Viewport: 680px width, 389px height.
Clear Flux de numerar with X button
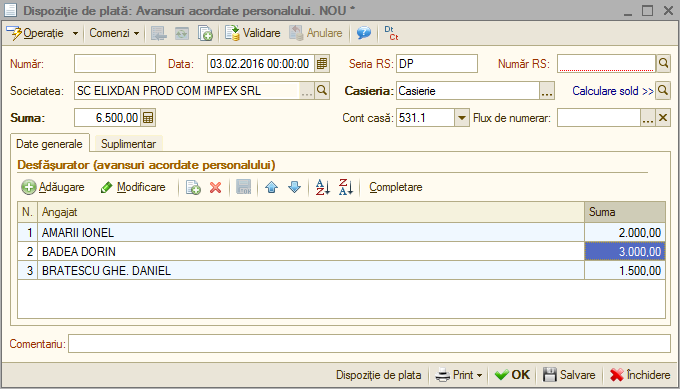(x=663, y=118)
